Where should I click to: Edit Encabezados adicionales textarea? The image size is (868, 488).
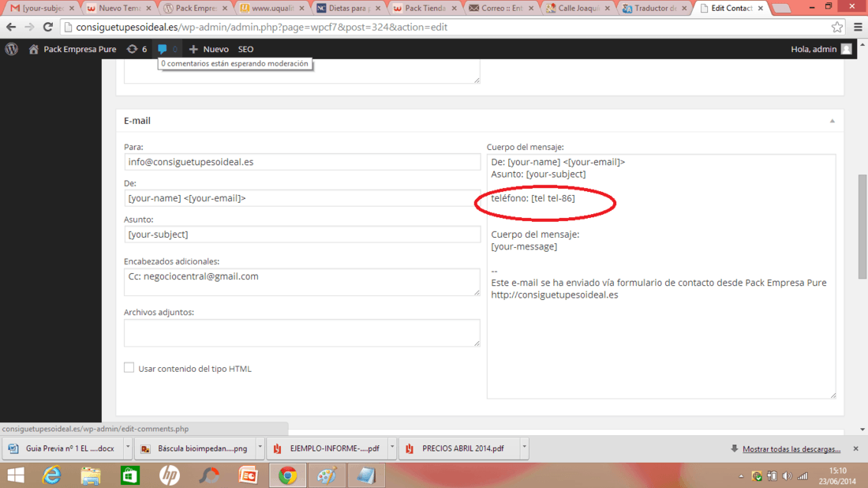pyautogui.click(x=302, y=282)
